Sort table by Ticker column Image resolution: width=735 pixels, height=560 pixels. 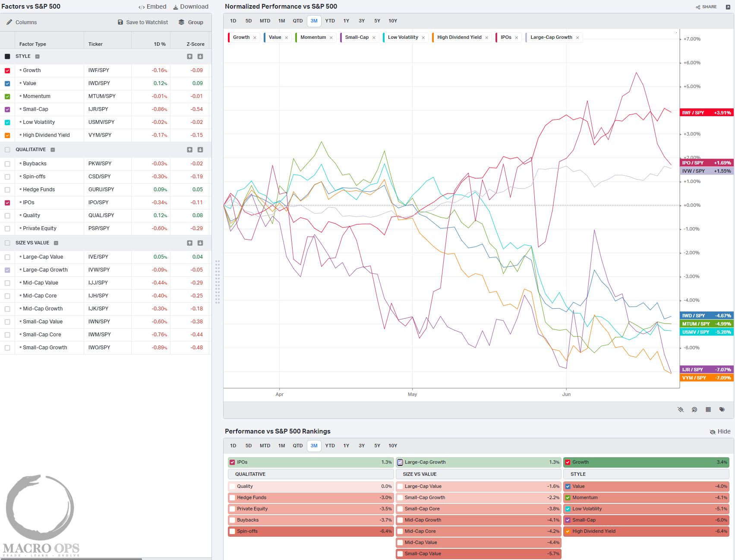tap(95, 44)
